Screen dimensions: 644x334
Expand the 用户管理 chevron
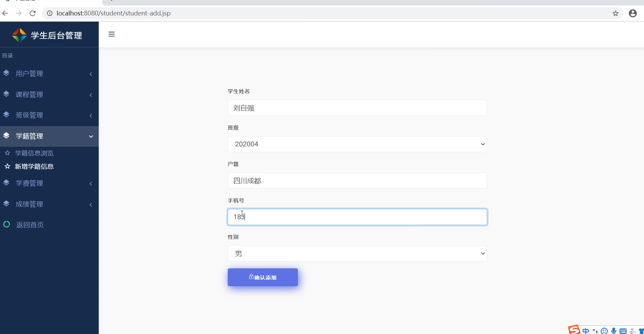pyautogui.click(x=91, y=74)
